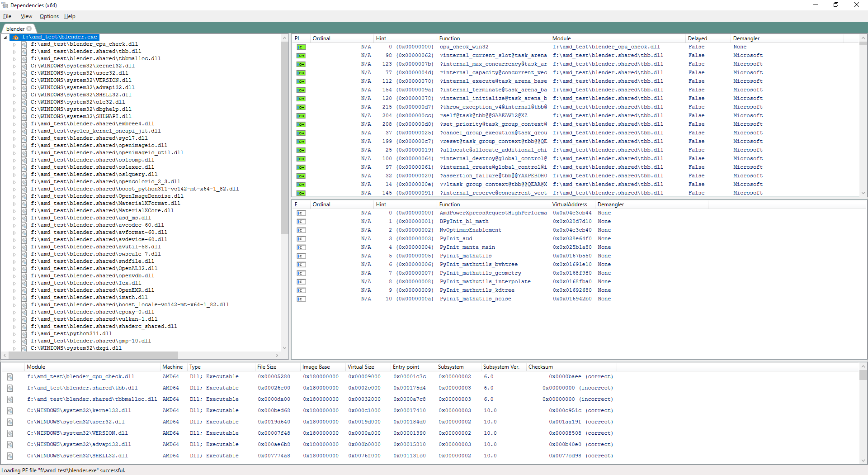This screenshot has width=868, height=475.
Task: Click the green import icon for ordinal 98 row
Action: pos(301,56)
